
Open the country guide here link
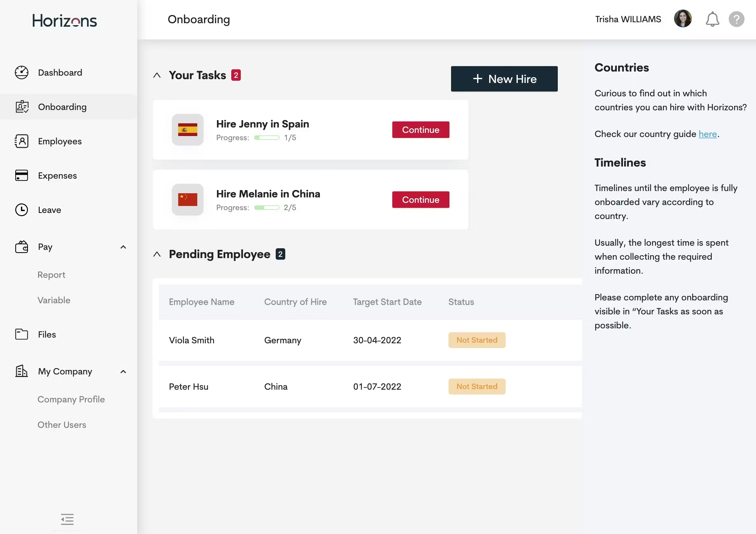point(707,134)
